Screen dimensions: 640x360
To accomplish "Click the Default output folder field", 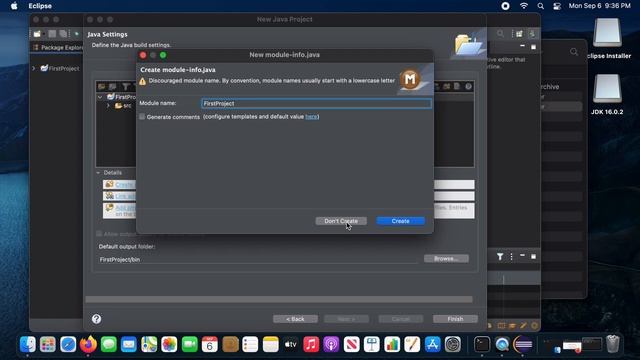I will click(x=258, y=259).
